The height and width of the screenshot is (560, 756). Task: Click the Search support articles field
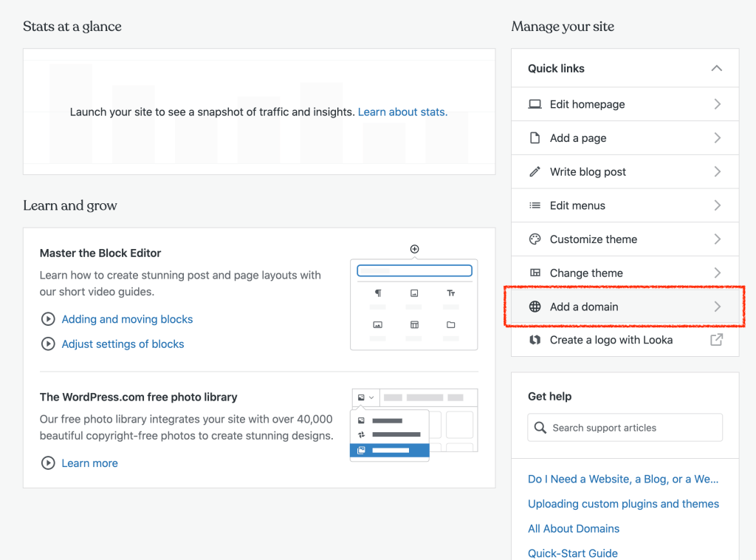(625, 428)
